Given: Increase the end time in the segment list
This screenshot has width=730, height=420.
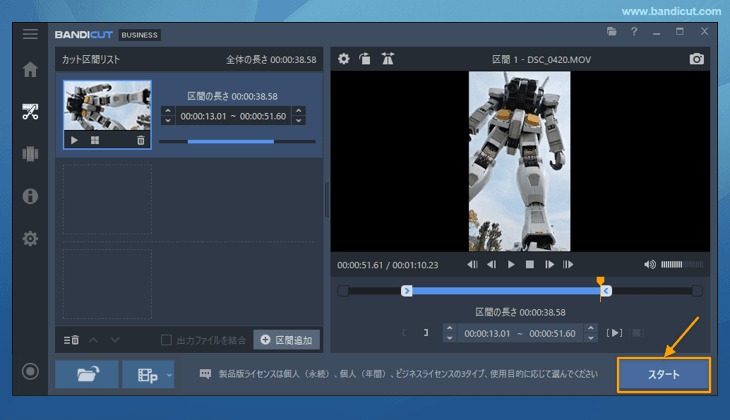Looking at the screenshot, I should tap(298, 111).
